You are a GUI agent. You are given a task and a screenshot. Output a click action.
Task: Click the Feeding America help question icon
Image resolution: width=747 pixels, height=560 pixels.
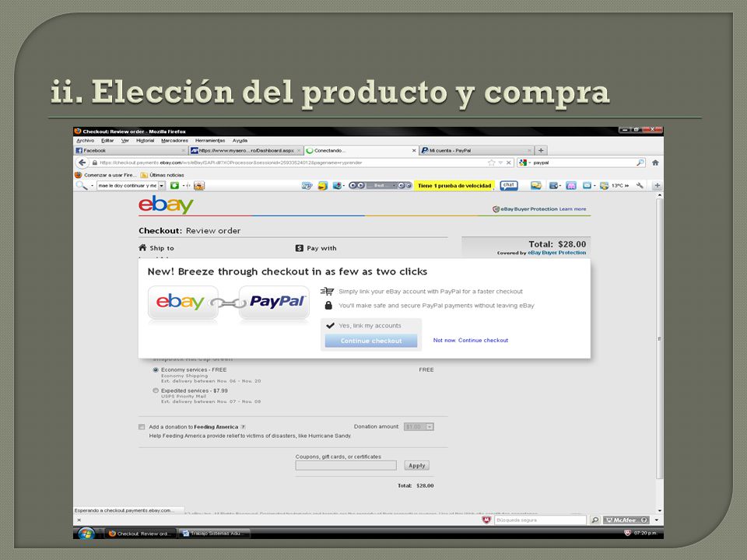243,427
